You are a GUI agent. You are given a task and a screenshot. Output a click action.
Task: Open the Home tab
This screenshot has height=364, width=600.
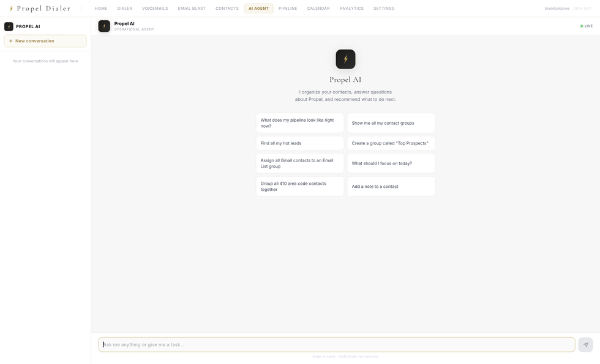coord(101,9)
